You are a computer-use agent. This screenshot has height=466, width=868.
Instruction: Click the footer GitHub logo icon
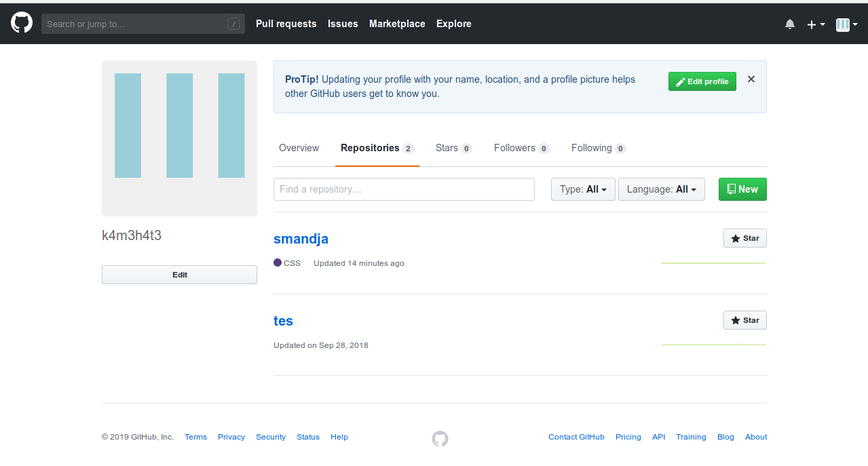click(x=440, y=438)
